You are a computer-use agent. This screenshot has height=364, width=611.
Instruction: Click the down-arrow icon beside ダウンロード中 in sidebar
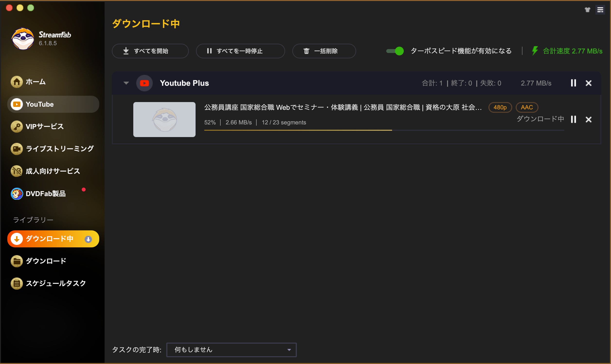tap(17, 239)
